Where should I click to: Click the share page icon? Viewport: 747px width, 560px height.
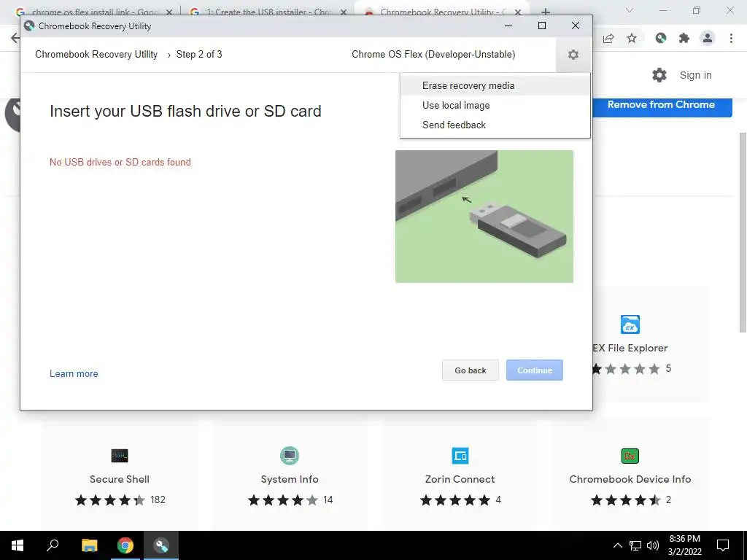point(608,38)
